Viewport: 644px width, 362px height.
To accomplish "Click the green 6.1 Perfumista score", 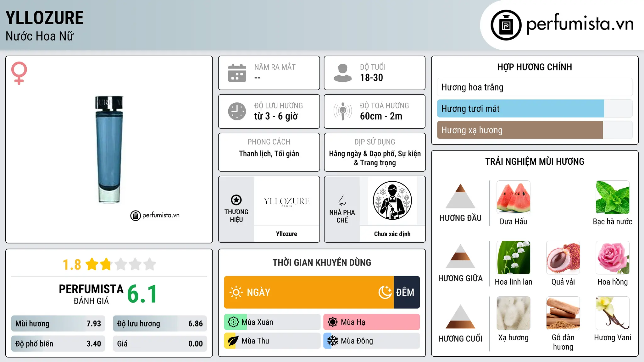I will point(142,294).
